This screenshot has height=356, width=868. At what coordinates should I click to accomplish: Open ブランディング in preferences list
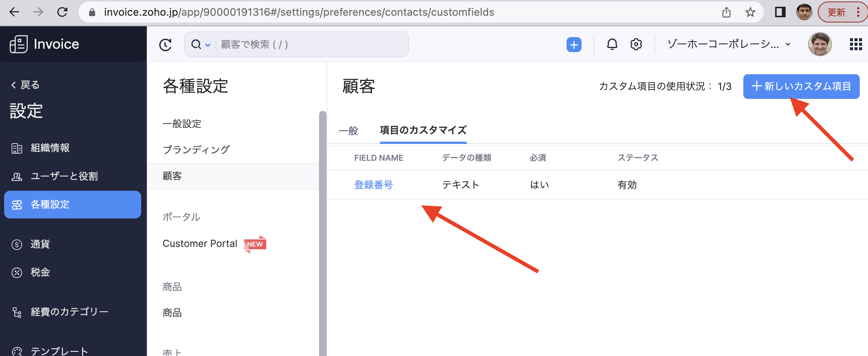[x=196, y=150]
